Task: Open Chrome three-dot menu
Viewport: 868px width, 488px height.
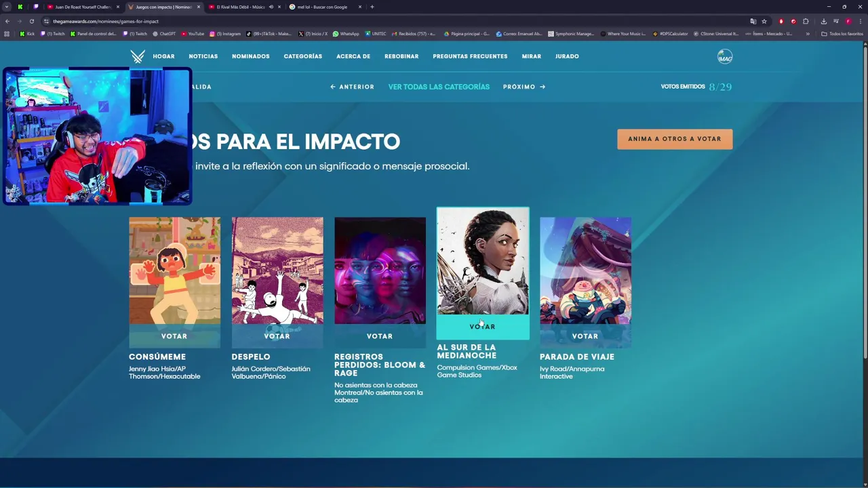Action: (860, 21)
